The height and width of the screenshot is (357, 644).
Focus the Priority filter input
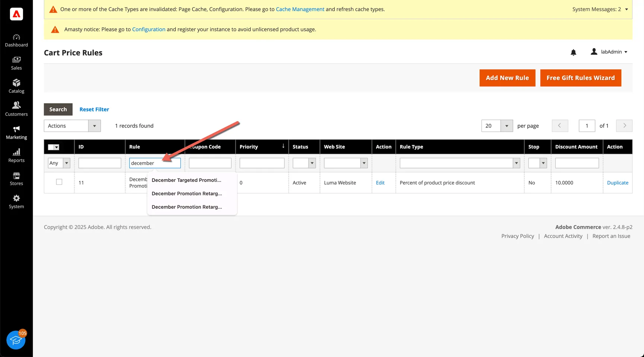coord(262,163)
